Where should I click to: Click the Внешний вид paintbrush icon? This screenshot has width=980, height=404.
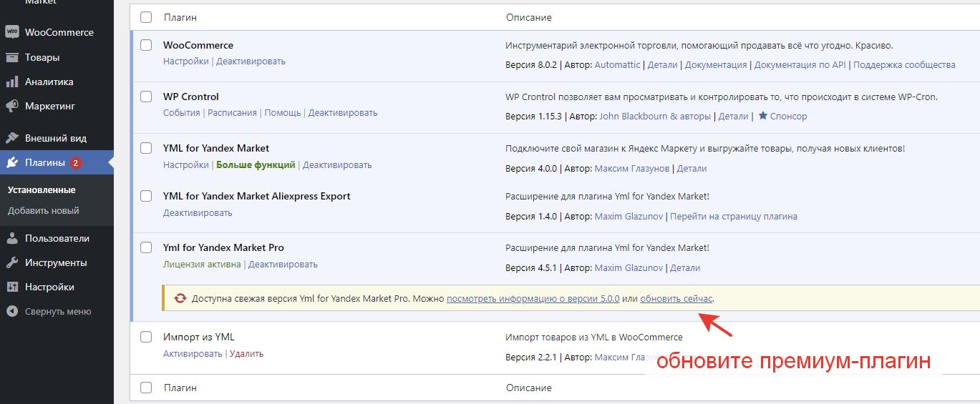tap(11, 138)
